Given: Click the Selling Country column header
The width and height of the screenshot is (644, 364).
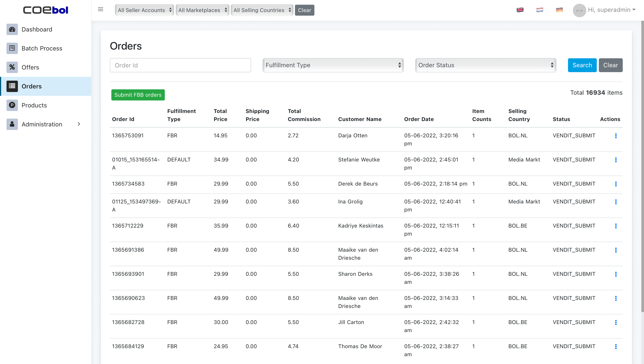Looking at the screenshot, I should tap(519, 115).
